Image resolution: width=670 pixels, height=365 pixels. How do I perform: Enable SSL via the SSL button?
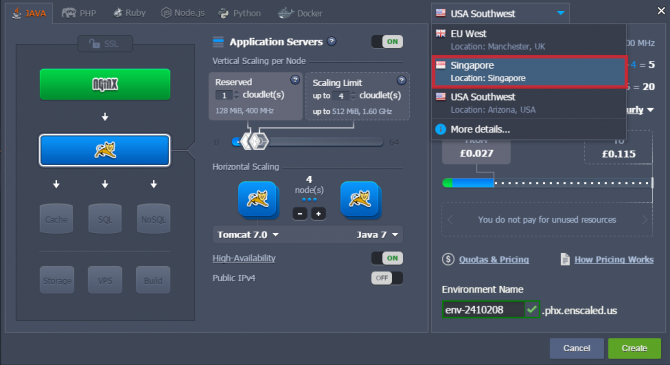[105, 44]
